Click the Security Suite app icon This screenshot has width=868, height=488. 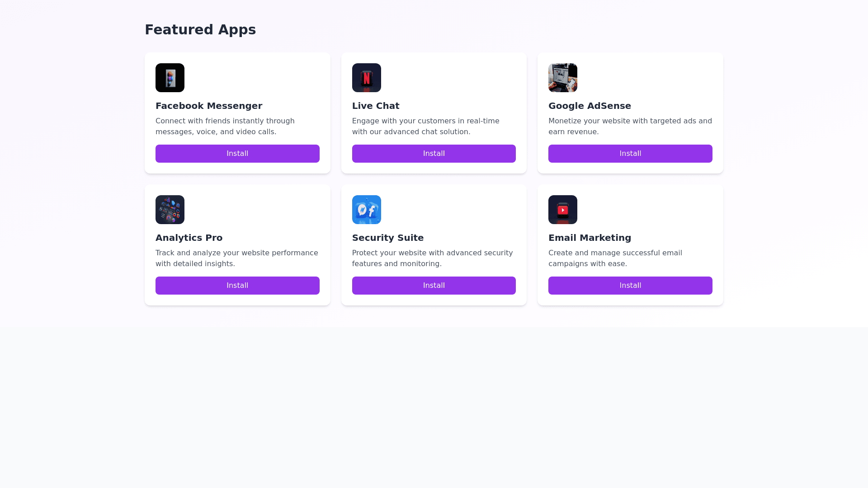tap(367, 210)
